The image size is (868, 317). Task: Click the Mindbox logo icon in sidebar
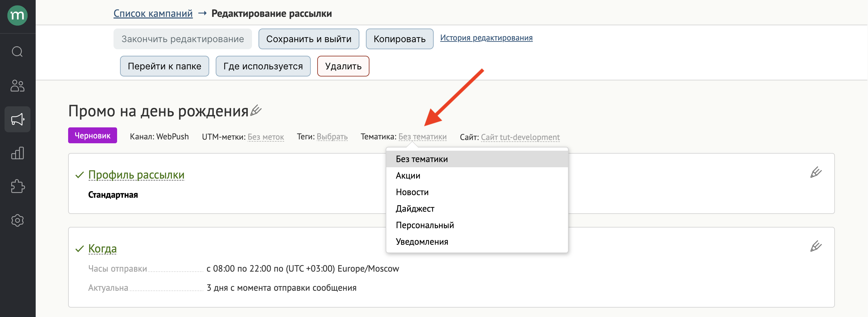(x=18, y=16)
